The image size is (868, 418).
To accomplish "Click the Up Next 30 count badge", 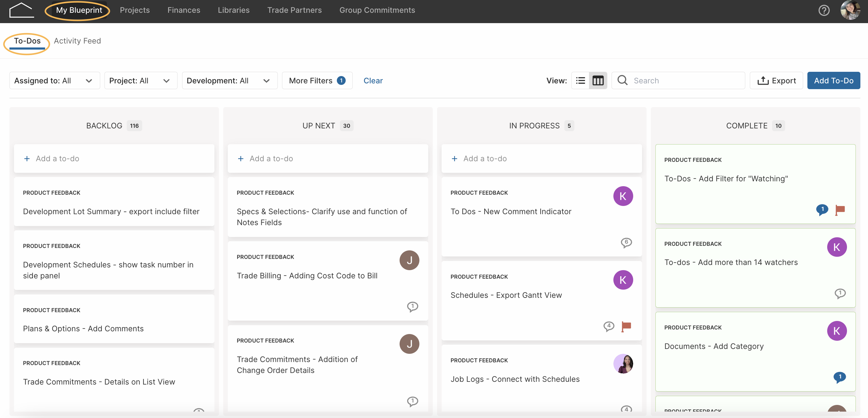I will click(x=347, y=126).
